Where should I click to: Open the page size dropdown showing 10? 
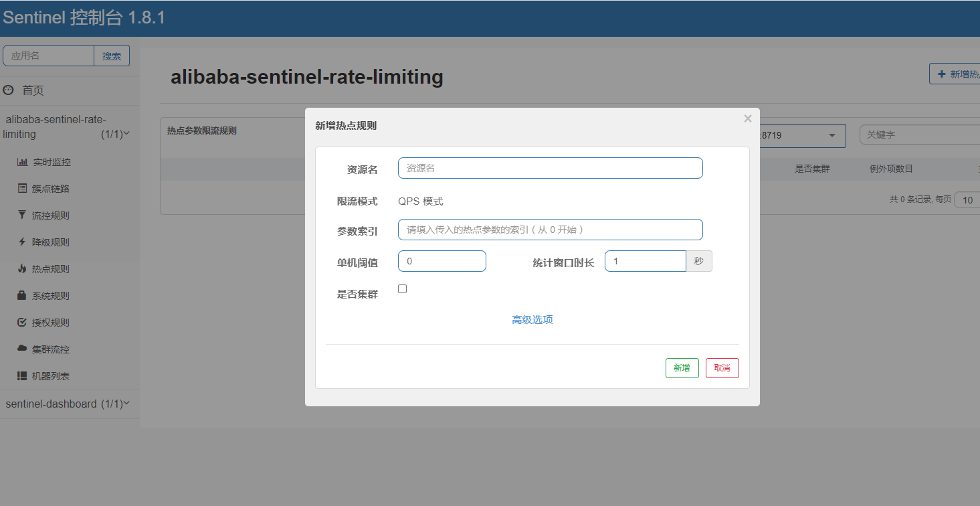(x=967, y=199)
